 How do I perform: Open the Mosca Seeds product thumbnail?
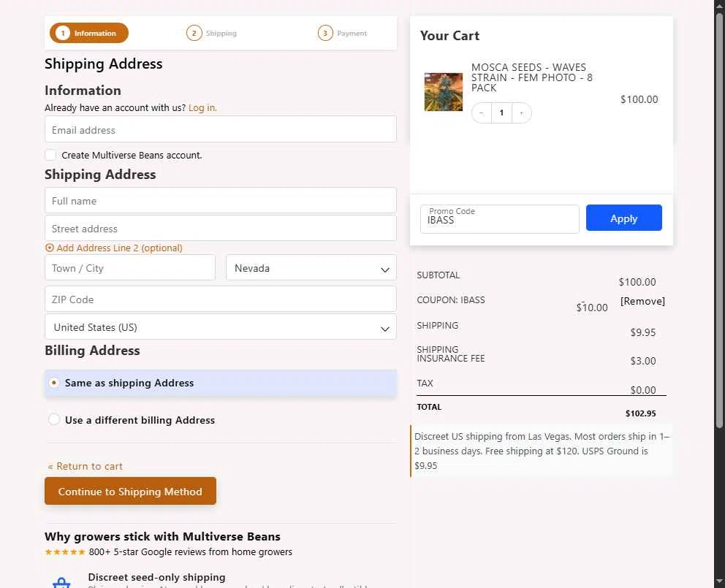click(x=444, y=91)
